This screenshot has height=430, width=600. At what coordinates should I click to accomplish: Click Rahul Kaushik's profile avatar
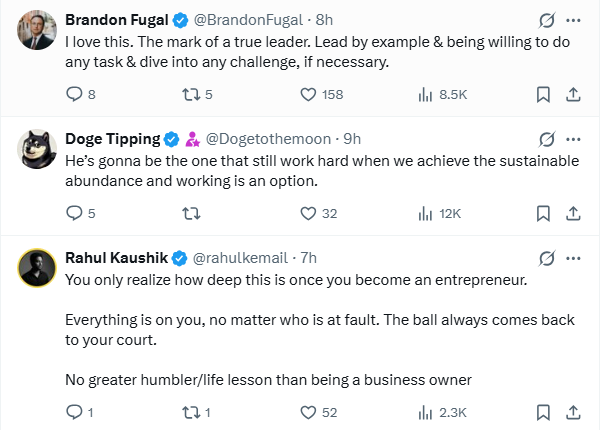tap(36, 267)
